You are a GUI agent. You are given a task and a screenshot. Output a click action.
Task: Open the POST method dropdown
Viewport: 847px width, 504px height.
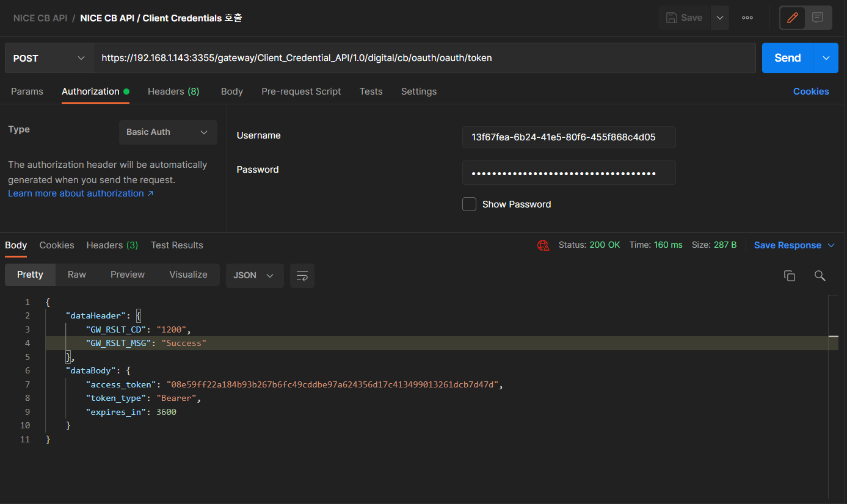click(x=49, y=58)
